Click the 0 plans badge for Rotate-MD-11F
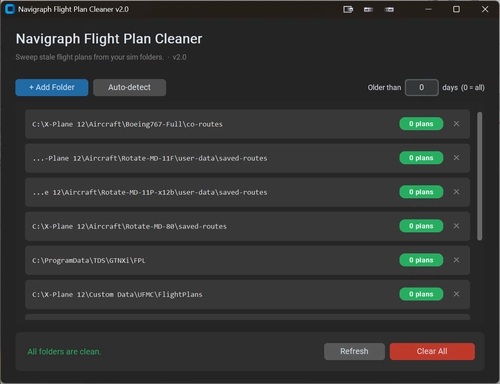The image size is (500, 384). 421,158
